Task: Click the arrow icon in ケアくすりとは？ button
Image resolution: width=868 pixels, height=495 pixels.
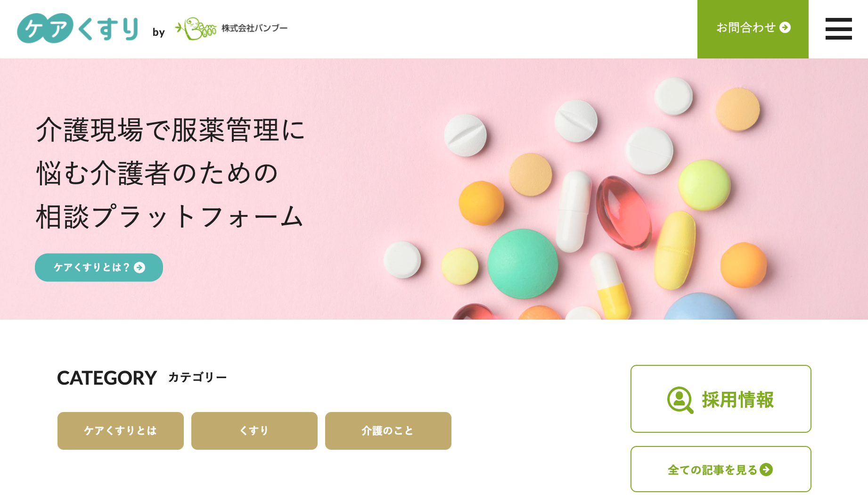Action: (x=139, y=267)
